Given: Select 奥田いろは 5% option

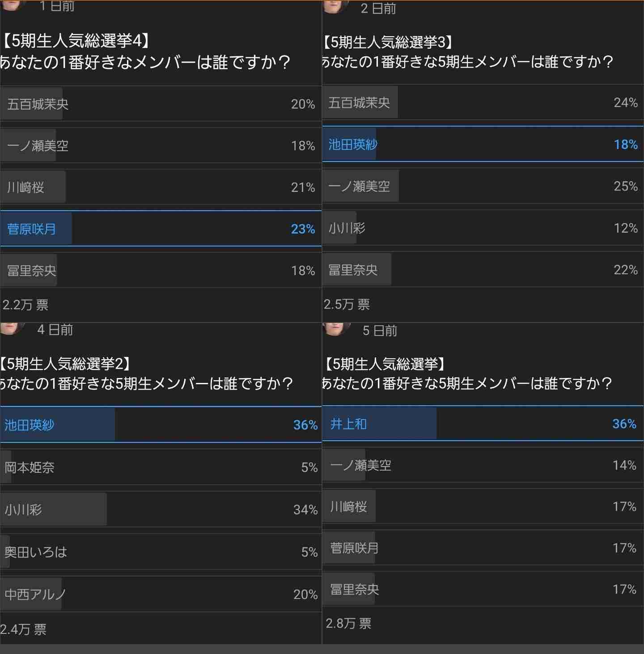Looking at the screenshot, I should point(161,552).
